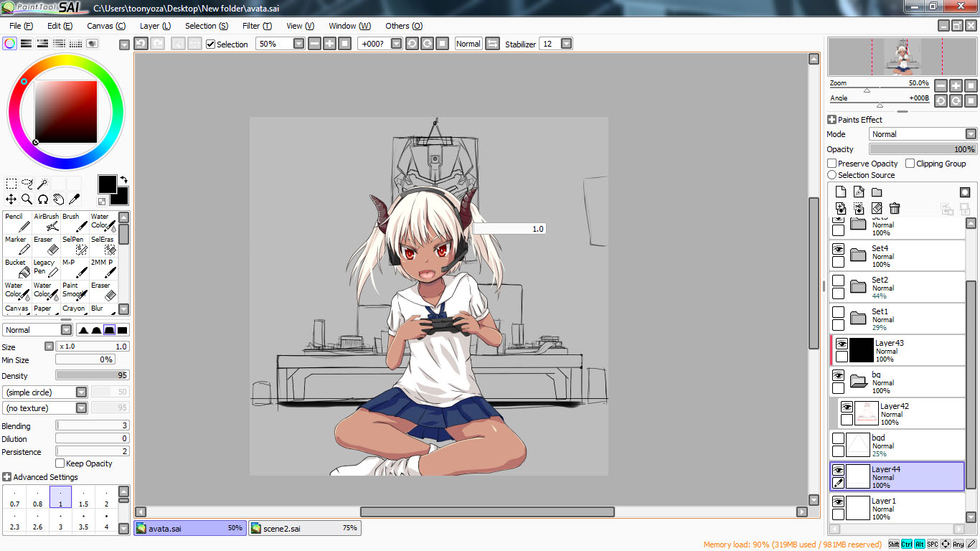Select the rectangular selection tool
The height and width of the screenshot is (551, 980).
tap(11, 184)
